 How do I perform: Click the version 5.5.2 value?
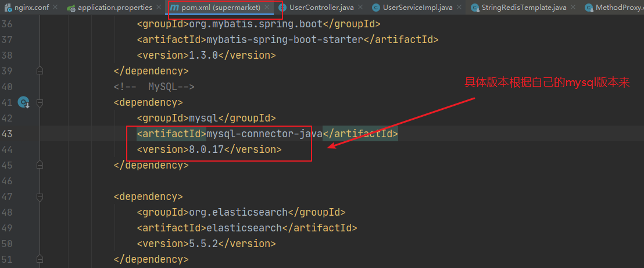coord(203,244)
